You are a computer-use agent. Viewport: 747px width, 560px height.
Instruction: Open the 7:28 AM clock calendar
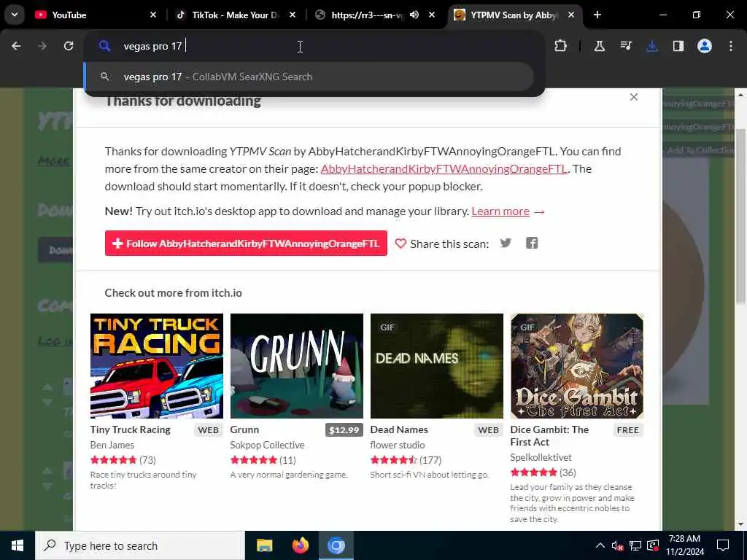pyautogui.click(x=684, y=545)
